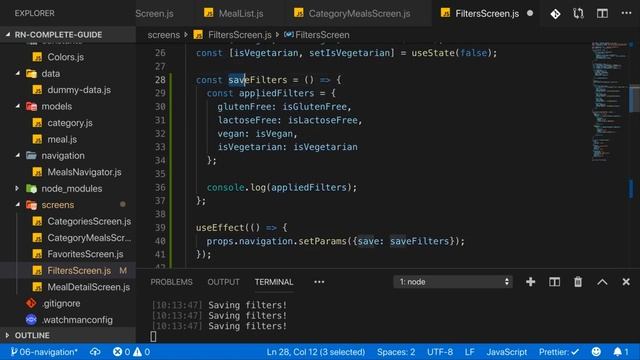Add a new terminal with plus icon
640x360 pixels.
point(530,282)
